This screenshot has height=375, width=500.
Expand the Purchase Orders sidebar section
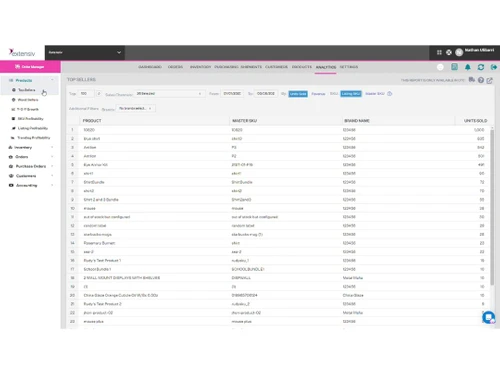(30, 166)
